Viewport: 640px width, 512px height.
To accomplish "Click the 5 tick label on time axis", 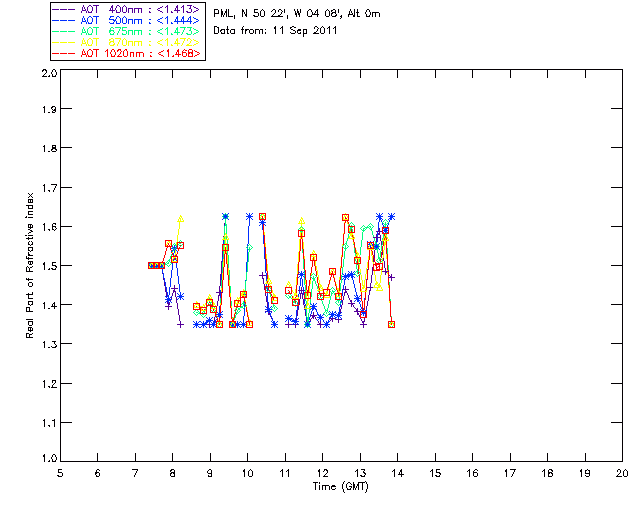I will coord(60,473).
